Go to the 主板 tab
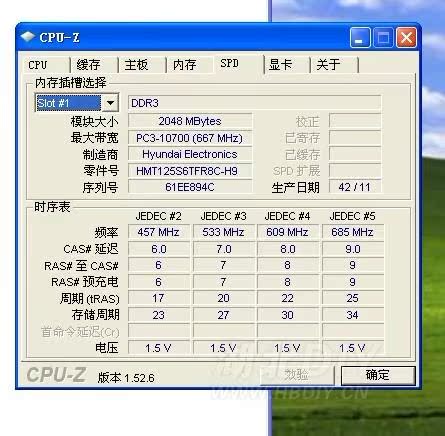 [142, 65]
